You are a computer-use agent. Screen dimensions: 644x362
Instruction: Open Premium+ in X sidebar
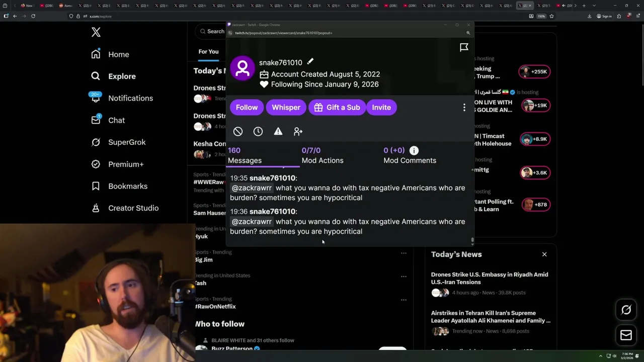(x=117, y=164)
